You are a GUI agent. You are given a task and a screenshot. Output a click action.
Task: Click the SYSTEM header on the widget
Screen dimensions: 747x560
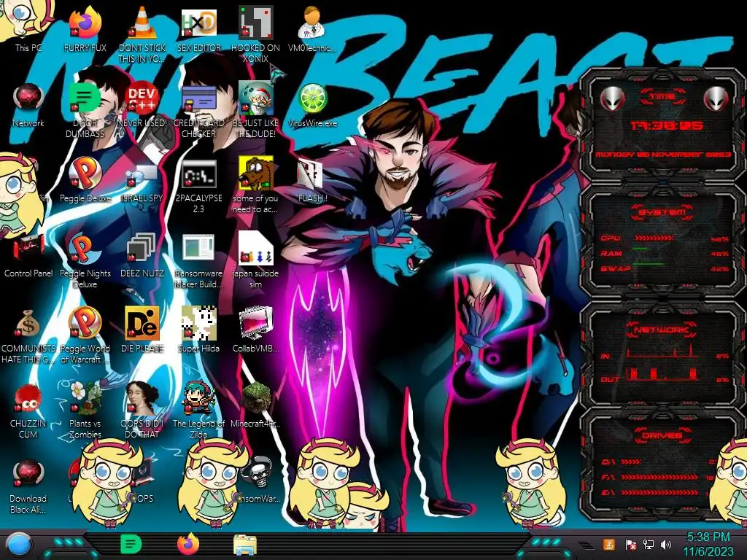(662, 212)
